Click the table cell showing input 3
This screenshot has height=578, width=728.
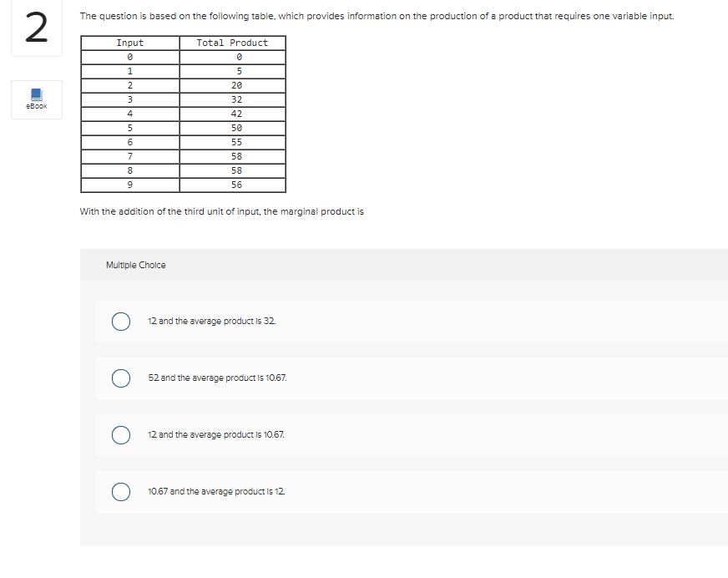pyautogui.click(x=129, y=99)
